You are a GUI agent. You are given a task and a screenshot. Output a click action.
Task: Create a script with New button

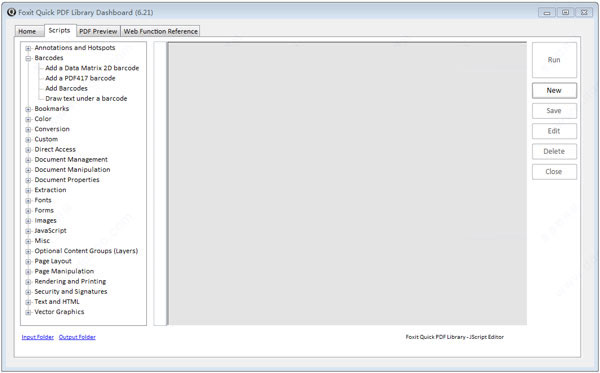554,91
